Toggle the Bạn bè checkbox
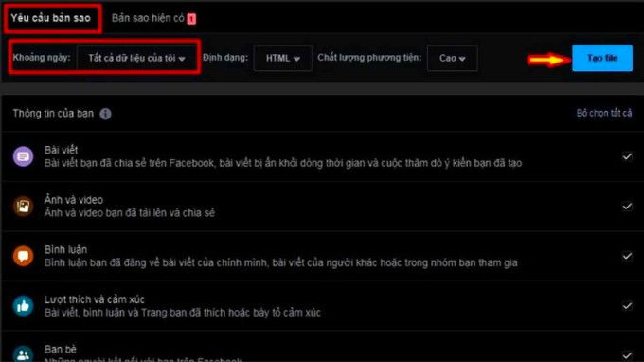This screenshot has height=362, width=644. tap(627, 355)
